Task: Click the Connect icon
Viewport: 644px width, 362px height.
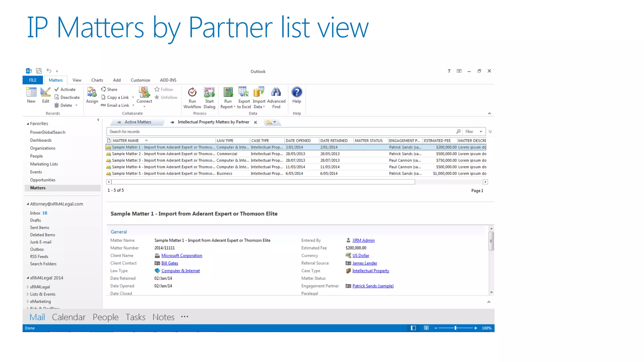Action: [x=144, y=92]
